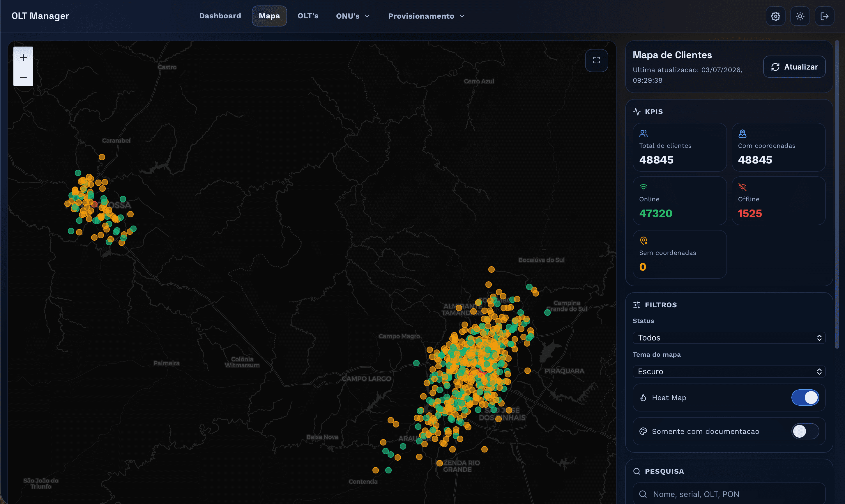Open the Tema do mapa dropdown showing Escuro

[729, 371]
